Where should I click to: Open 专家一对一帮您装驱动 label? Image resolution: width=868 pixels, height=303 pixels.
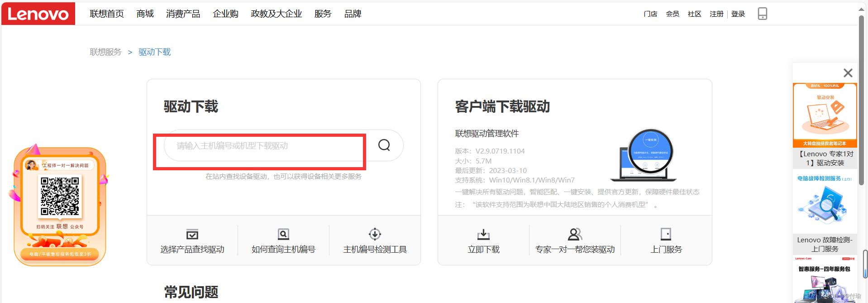(x=575, y=250)
